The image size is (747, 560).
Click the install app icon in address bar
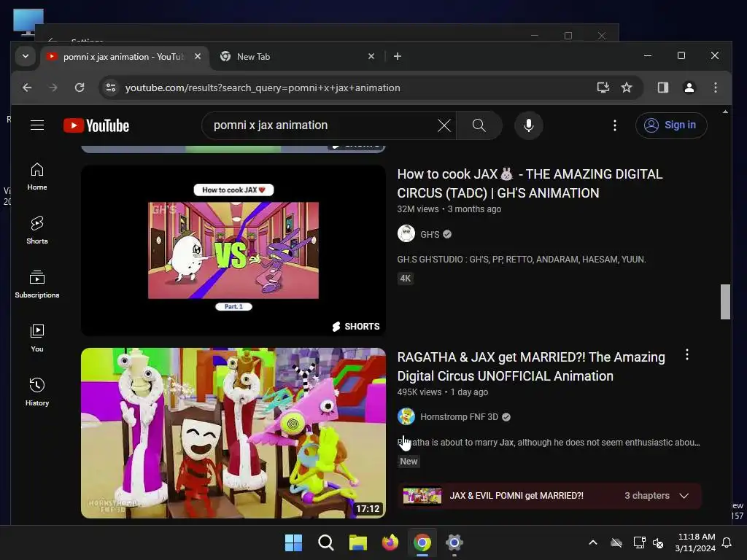pyautogui.click(x=603, y=87)
